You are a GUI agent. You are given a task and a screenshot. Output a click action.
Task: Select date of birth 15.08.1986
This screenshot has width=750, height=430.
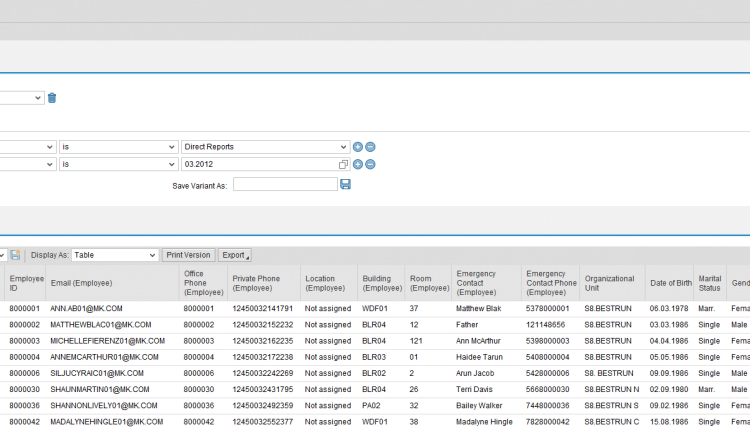pos(669,422)
